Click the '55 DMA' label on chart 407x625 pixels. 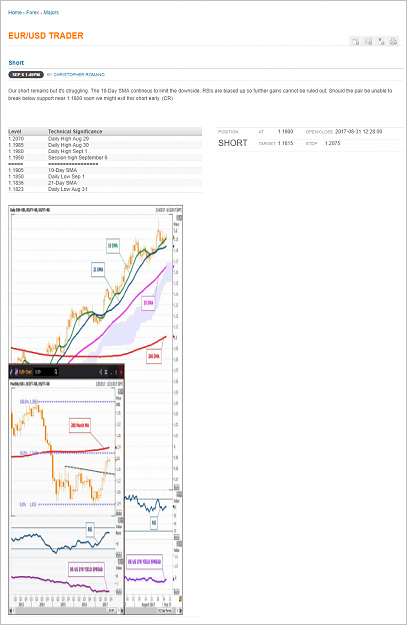point(148,303)
